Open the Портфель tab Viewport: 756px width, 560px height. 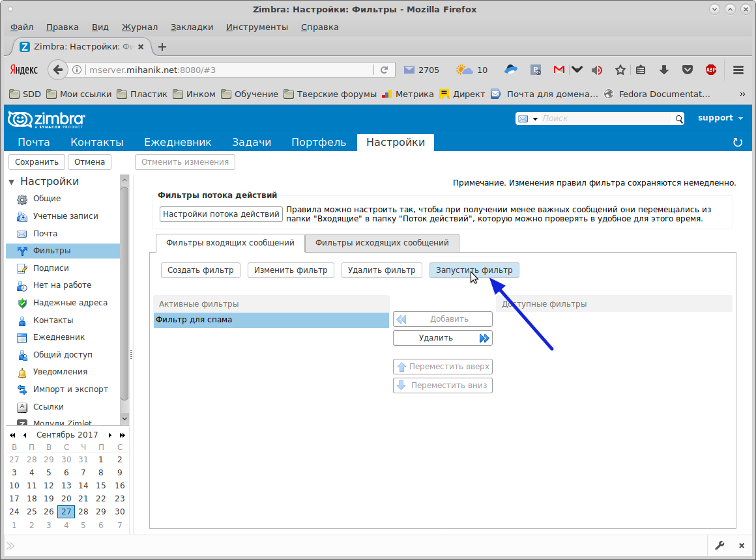(x=319, y=142)
